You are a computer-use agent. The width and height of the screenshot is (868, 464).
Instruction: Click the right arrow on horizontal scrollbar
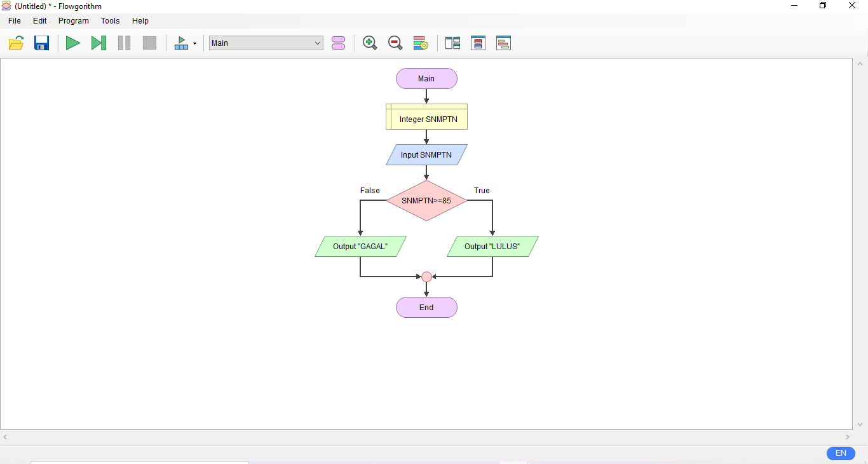[x=848, y=437]
